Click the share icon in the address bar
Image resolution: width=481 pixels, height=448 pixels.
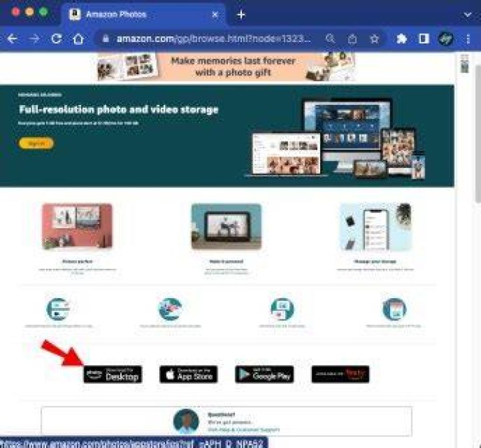[353, 39]
